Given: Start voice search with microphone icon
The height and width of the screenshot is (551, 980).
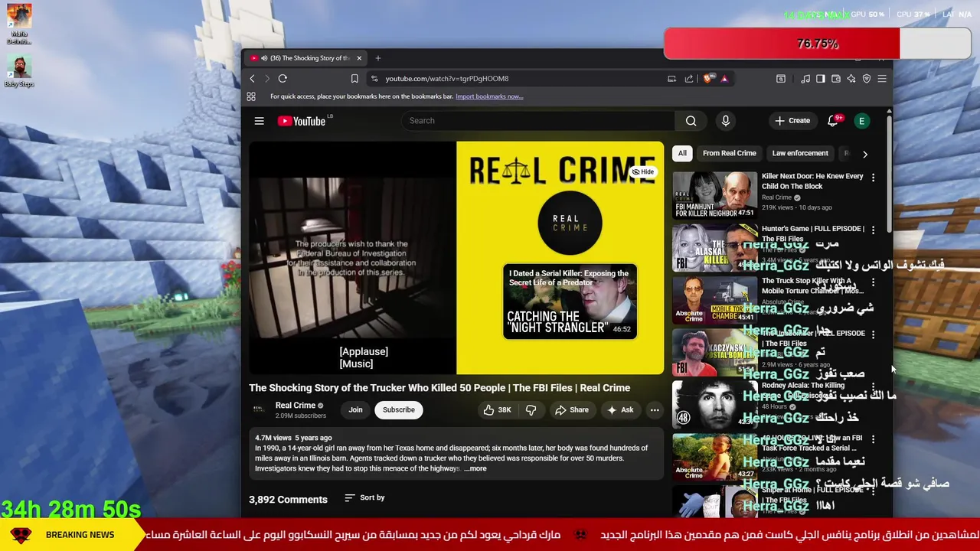Looking at the screenshot, I should tap(725, 121).
